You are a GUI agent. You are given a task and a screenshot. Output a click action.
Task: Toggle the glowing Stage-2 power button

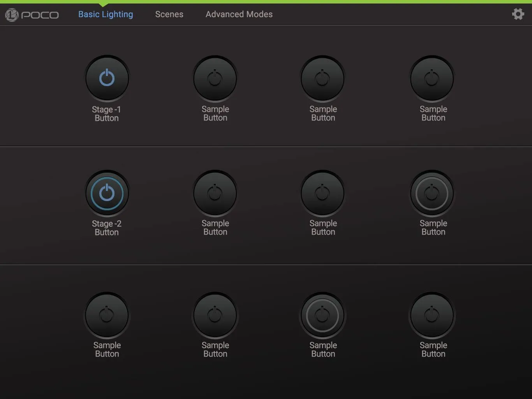click(107, 193)
